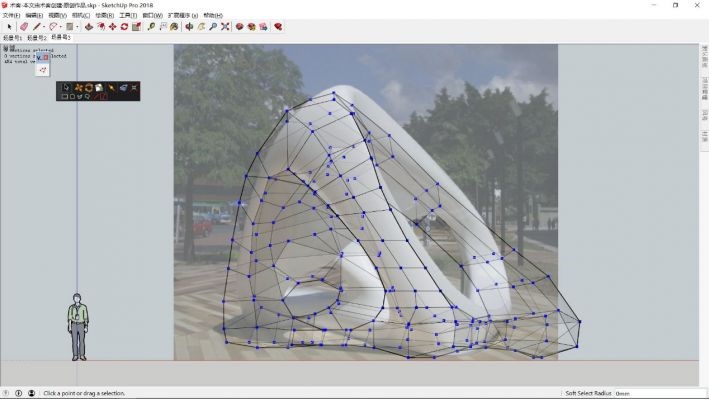Open the bottom collapsed tray tab on right edge
This screenshot has width=709, height=399.
point(704,136)
